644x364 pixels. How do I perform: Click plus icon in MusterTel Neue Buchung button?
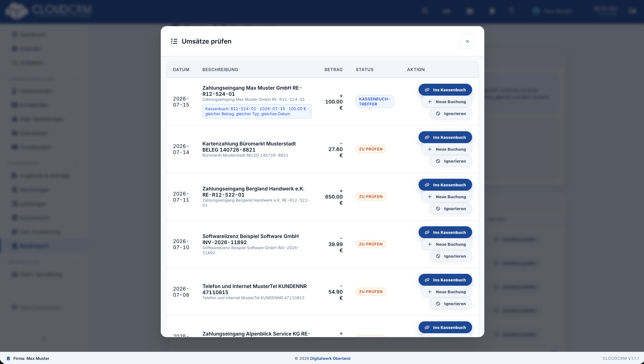430,292
